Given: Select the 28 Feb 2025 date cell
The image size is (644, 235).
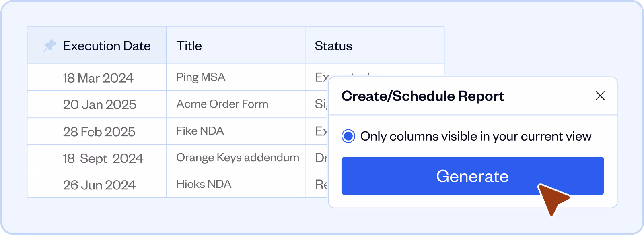Looking at the screenshot, I should coord(99,132).
